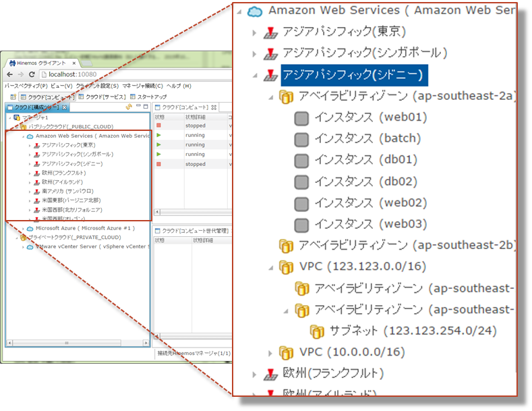Select highlighted アジアパシフィック(シドニー) node
This screenshot has height=411, width=532.
coord(354,75)
